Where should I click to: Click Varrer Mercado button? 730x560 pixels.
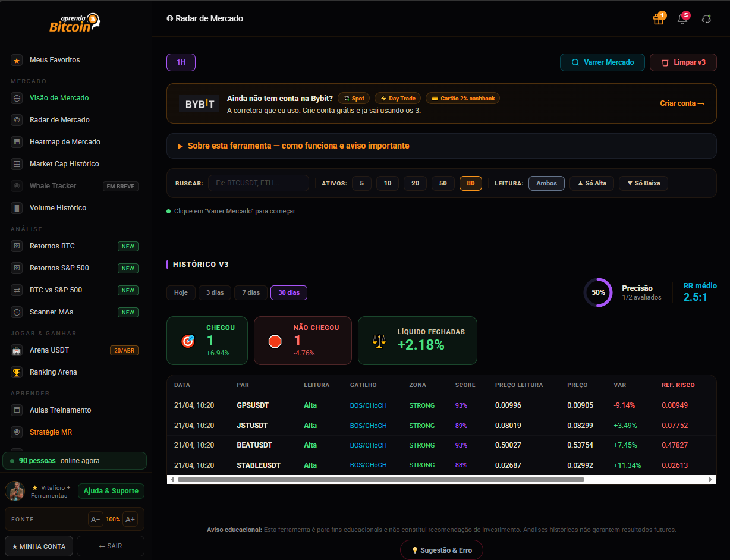point(602,62)
